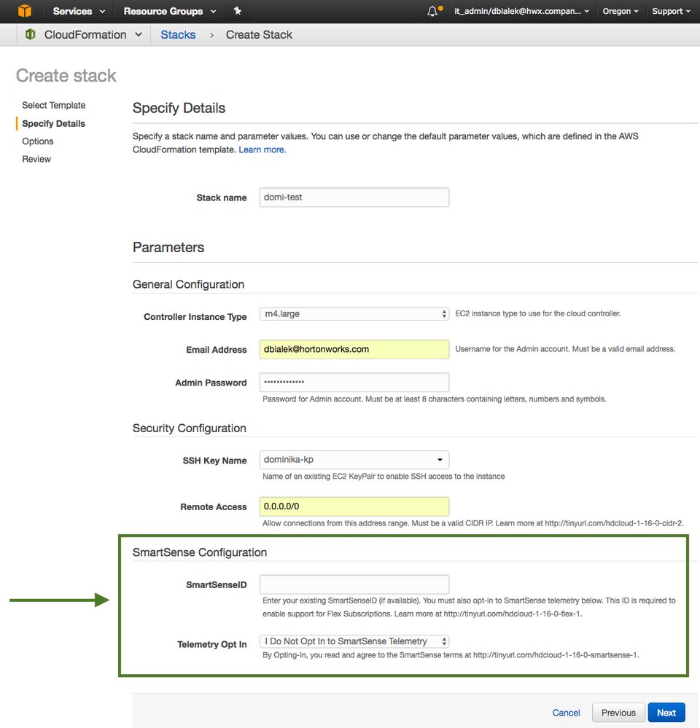The width and height of the screenshot is (700, 728).
Task: Cancel the stack creation
Action: tap(566, 713)
